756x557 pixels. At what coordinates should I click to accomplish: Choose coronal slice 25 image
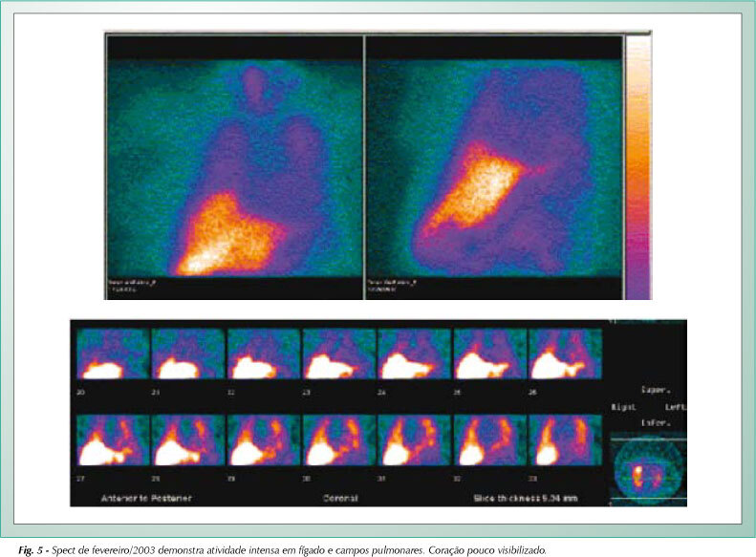pos(490,354)
